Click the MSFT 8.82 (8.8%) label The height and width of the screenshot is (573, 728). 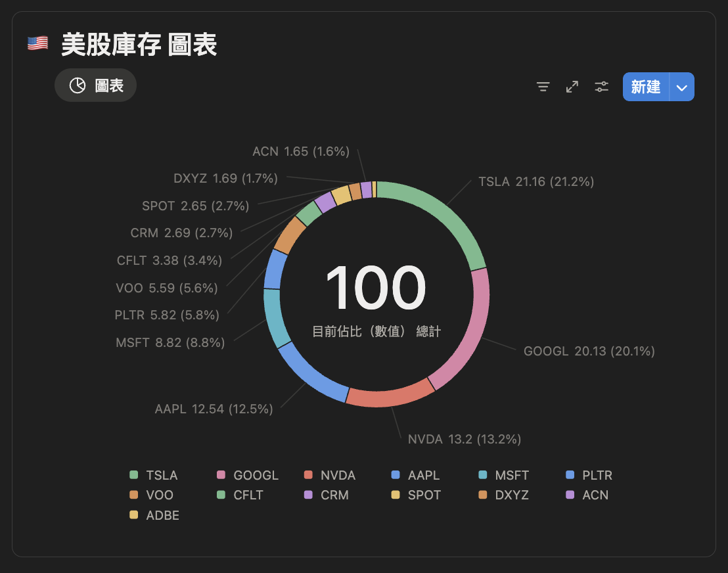[x=170, y=343]
